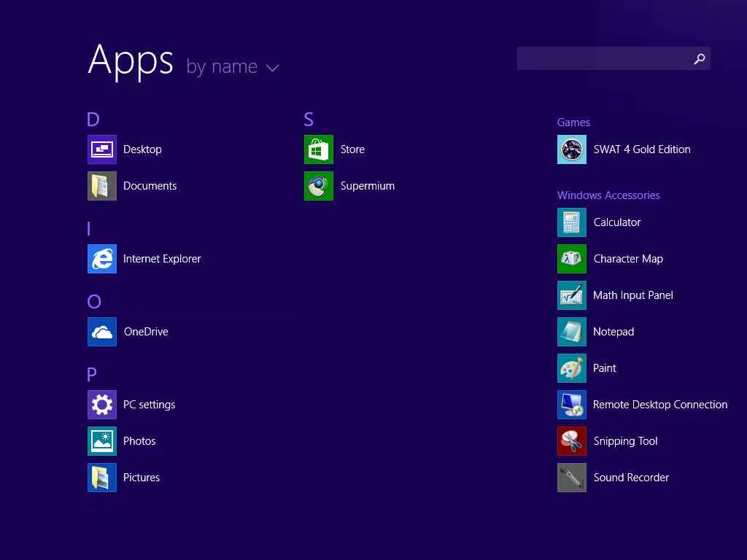The image size is (747, 560).
Task: Launch the Supermium browser icon
Action: coord(319,186)
